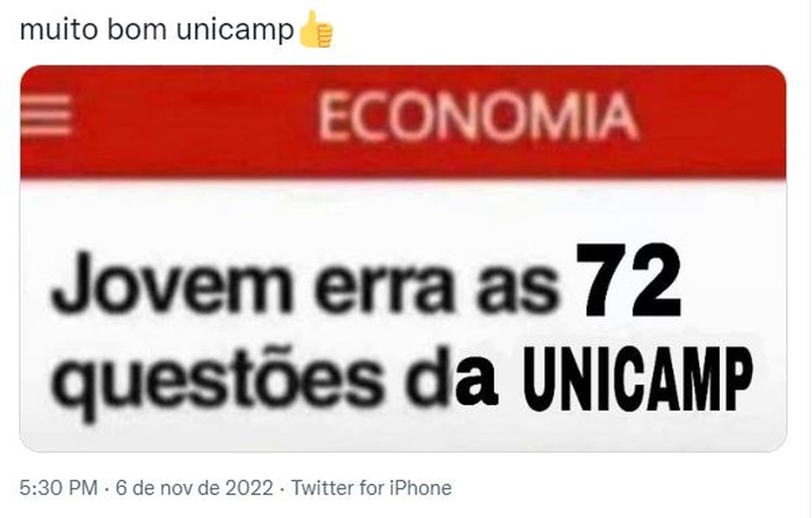Screen dimensions: 812x518
Task: Open the 5:30 PM timestamp link
Action: [x=58, y=488]
